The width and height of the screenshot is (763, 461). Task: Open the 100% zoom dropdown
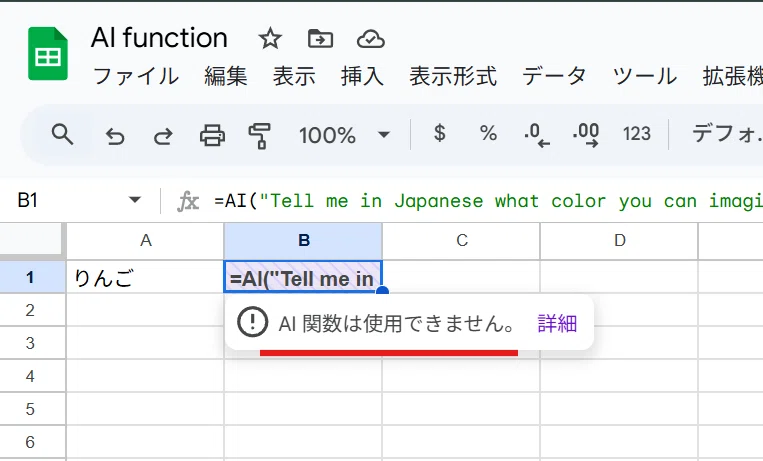pos(345,135)
